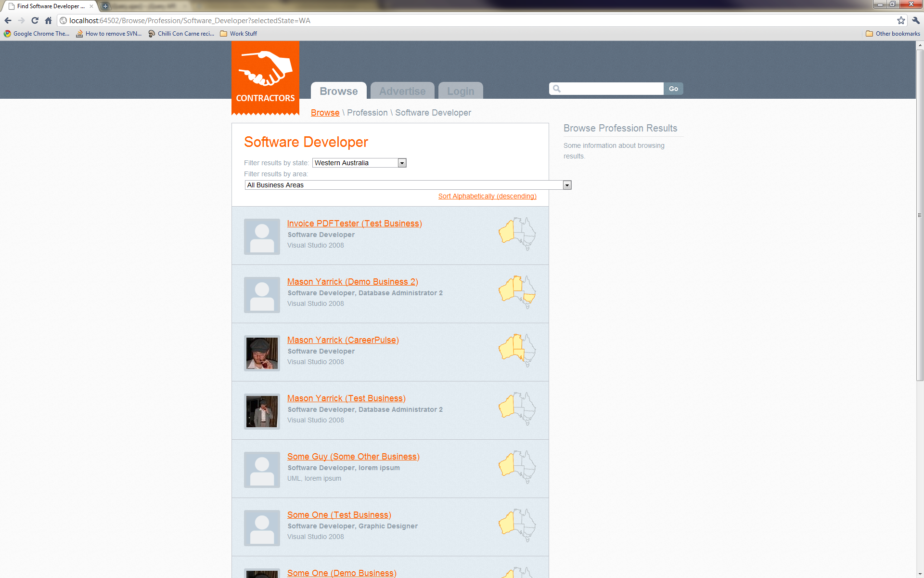Click Australia map icon for Invoice PDFTester
The width and height of the screenshot is (924, 578).
tap(517, 234)
